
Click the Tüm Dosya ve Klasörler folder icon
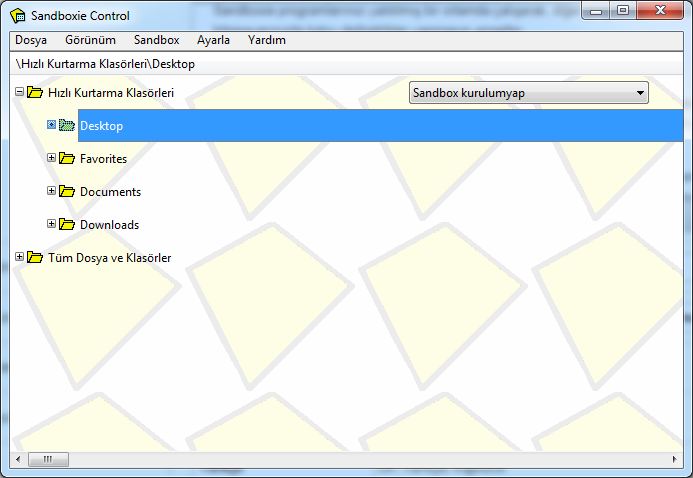click(x=35, y=257)
